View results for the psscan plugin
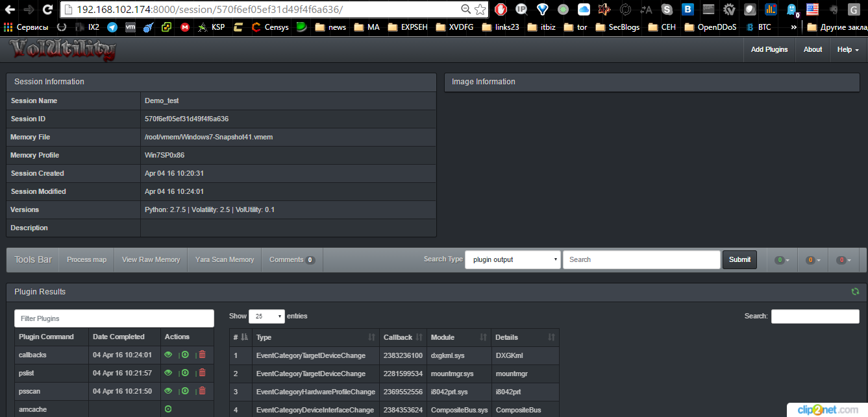This screenshot has height=417, width=868. tap(168, 391)
